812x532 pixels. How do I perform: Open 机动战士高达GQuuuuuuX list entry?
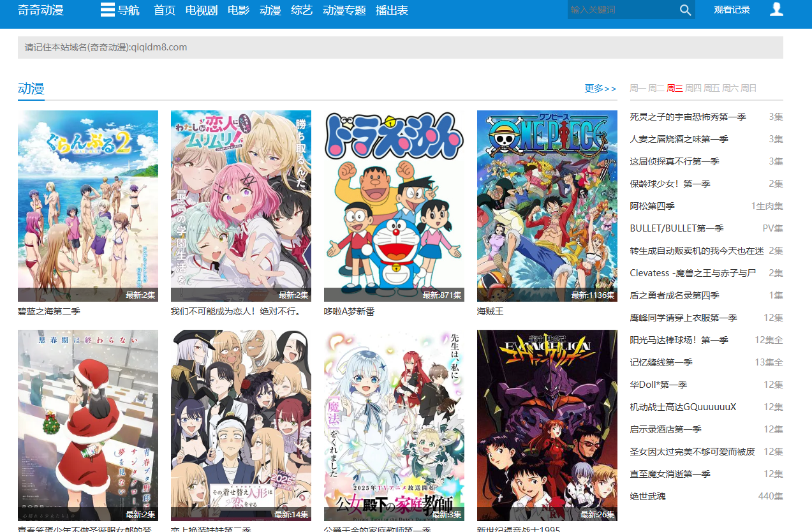(683, 407)
